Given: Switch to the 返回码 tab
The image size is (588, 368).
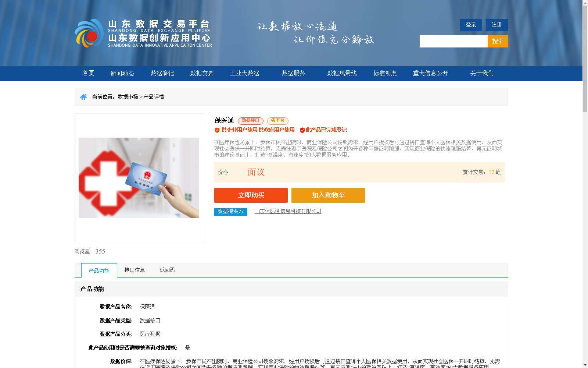Looking at the screenshot, I should tap(168, 270).
